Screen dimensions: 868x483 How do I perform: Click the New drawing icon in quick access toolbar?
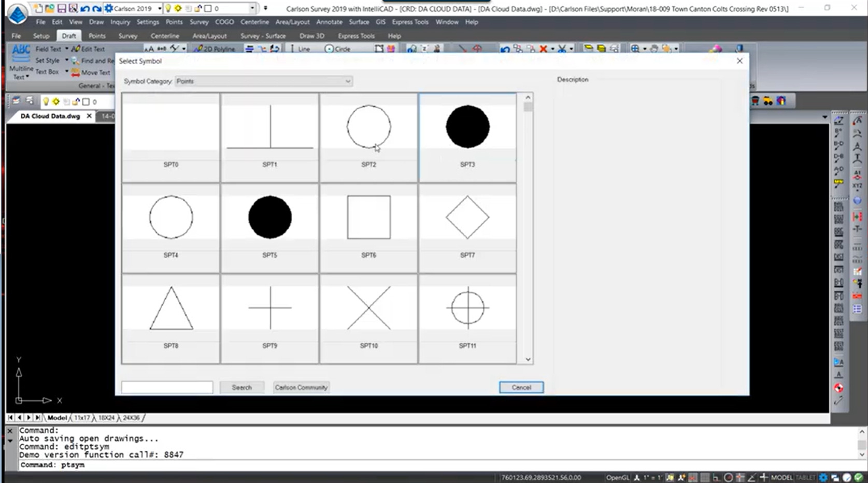tap(39, 8)
